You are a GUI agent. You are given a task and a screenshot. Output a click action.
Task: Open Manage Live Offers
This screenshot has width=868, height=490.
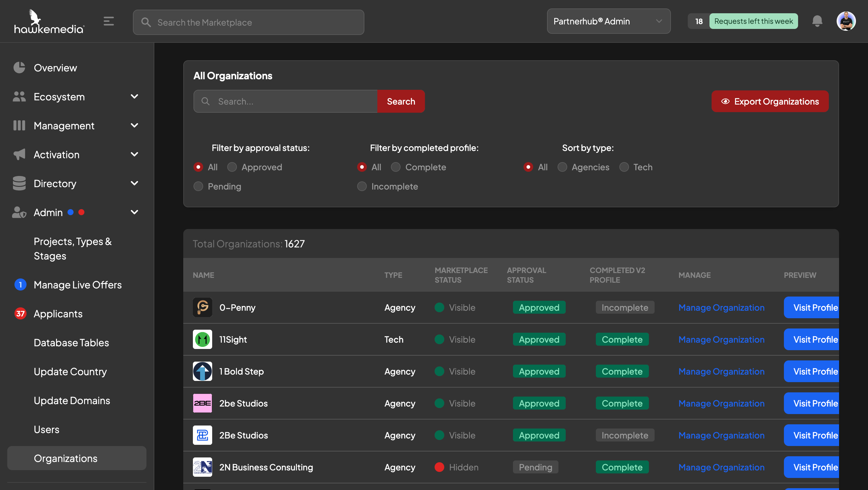coord(77,285)
